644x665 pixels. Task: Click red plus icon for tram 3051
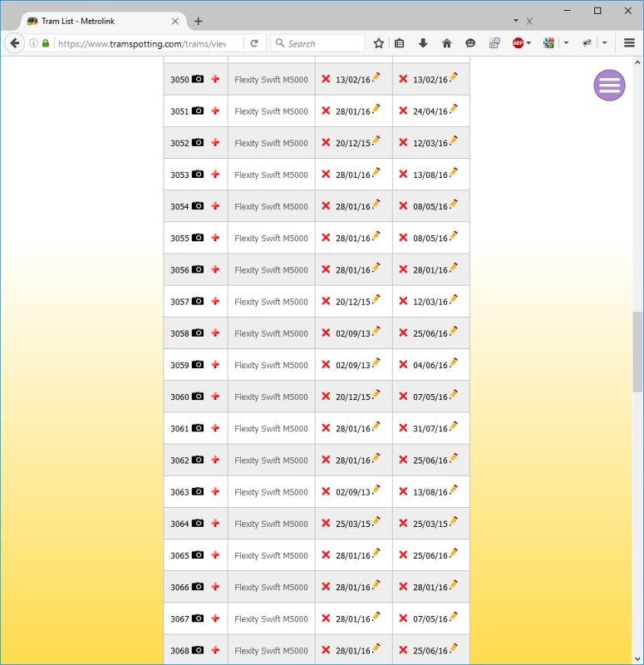[215, 111]
